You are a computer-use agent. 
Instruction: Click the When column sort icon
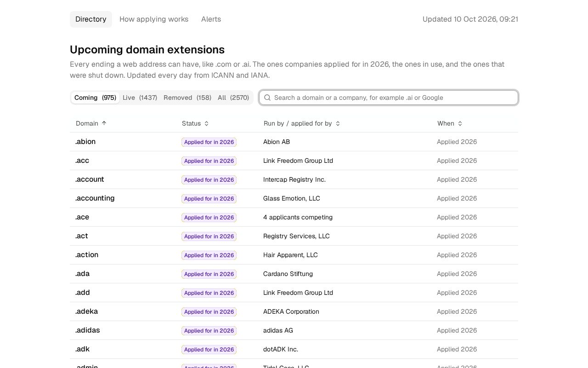click(460, 123)
